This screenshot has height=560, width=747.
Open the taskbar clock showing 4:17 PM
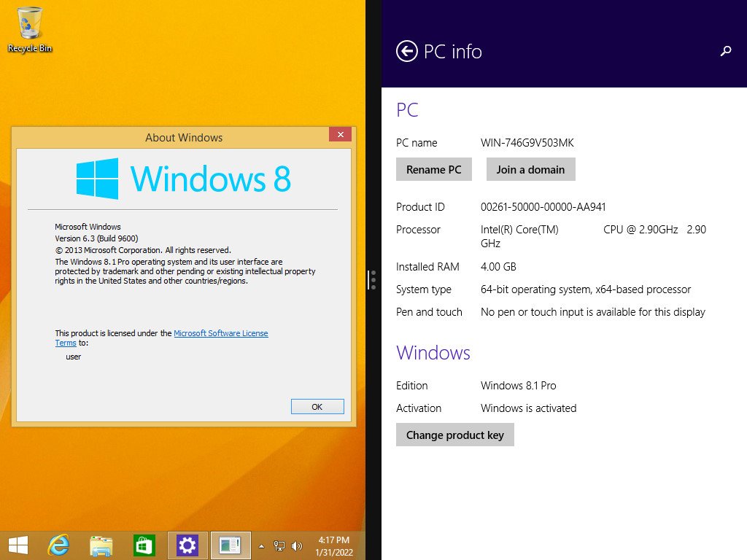[334, 546]
